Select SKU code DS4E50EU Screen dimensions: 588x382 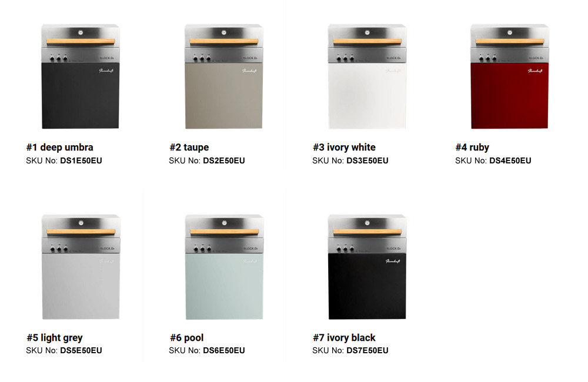point(510,160)
